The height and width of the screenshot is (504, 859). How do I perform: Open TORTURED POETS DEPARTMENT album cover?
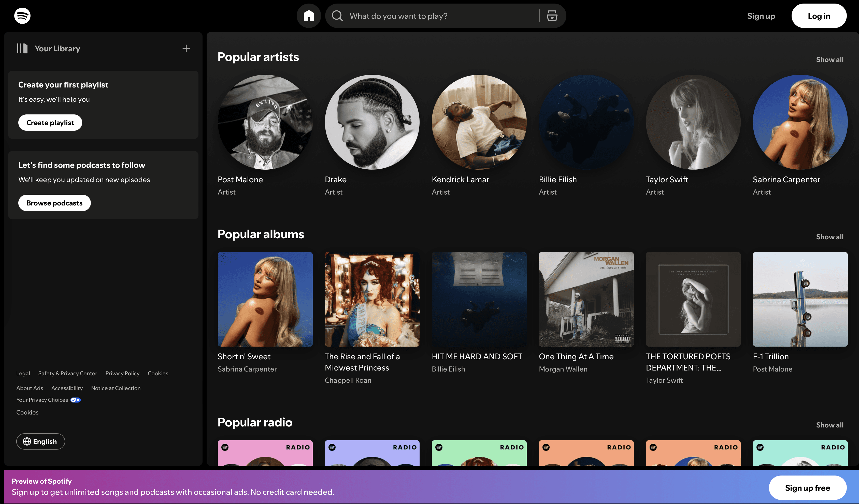pos(693,299)
